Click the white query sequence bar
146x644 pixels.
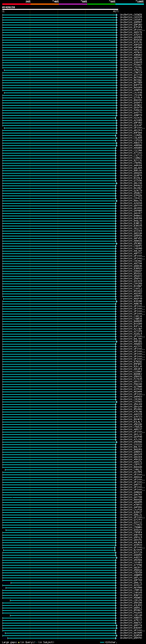click(60, 9)
